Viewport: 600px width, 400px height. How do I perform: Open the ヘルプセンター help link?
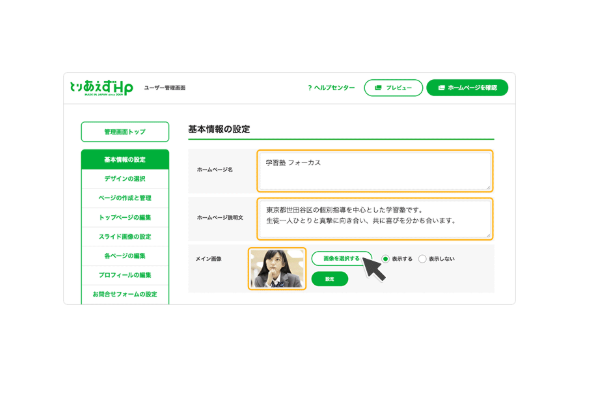(x=334, y=88)
